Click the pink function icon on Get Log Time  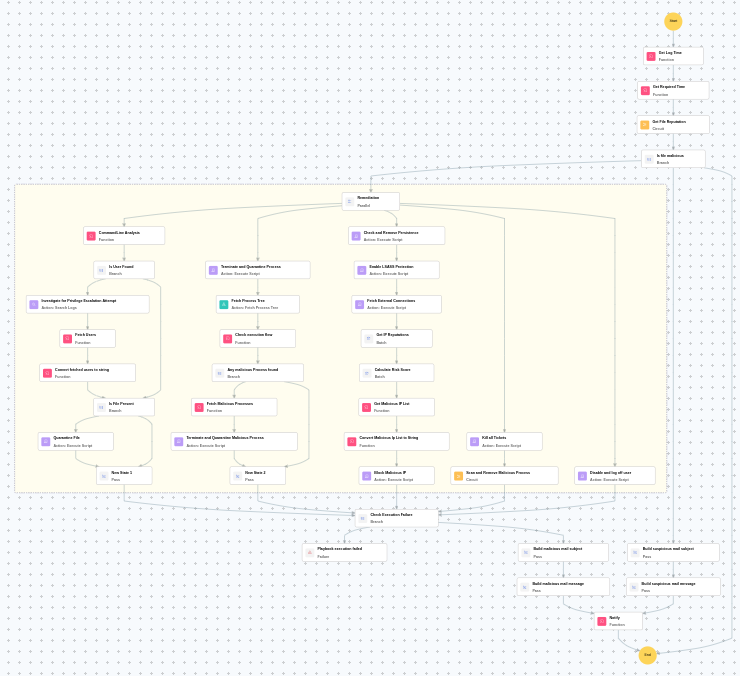(651, 56)
